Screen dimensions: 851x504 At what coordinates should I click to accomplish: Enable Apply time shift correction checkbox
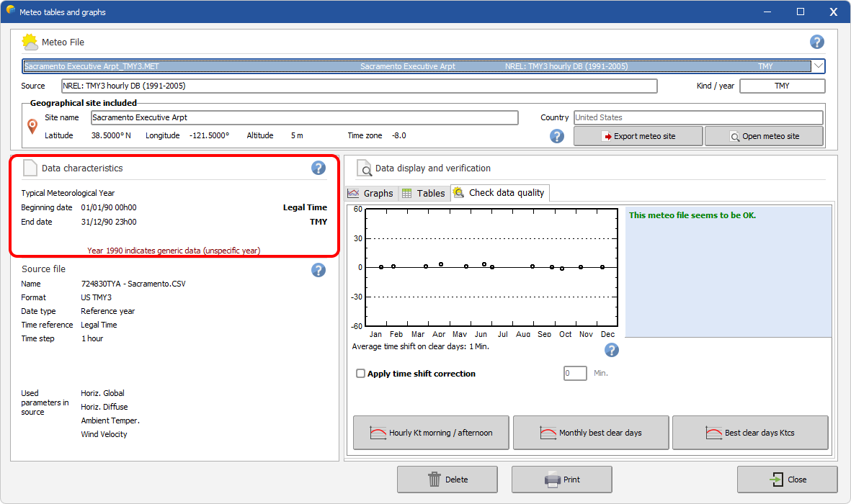(x=360, y=373)
